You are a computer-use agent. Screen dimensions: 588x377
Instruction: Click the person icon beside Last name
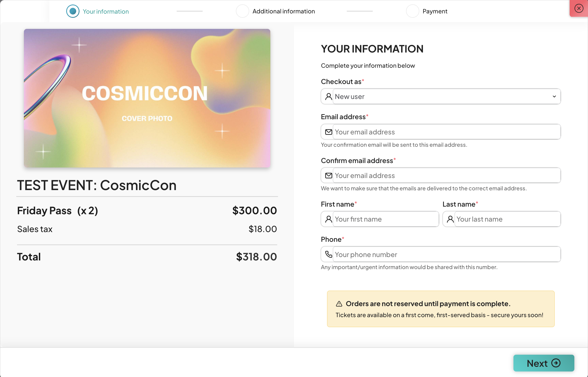click(450, 219)
